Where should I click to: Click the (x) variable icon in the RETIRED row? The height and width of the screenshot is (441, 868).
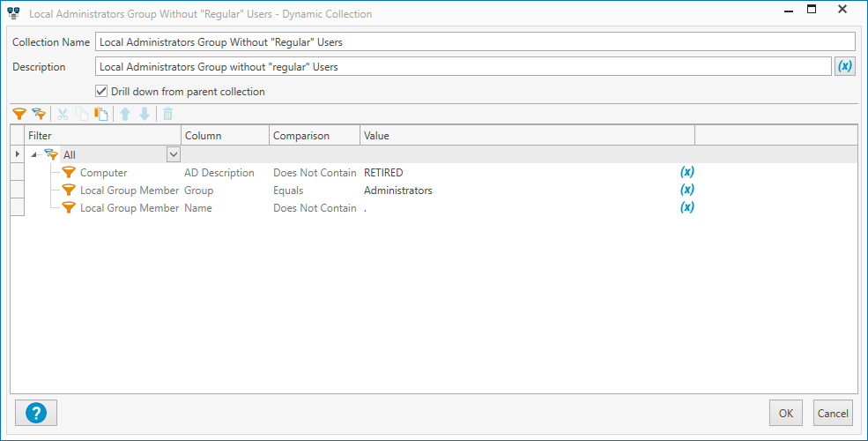coord(687,172)
